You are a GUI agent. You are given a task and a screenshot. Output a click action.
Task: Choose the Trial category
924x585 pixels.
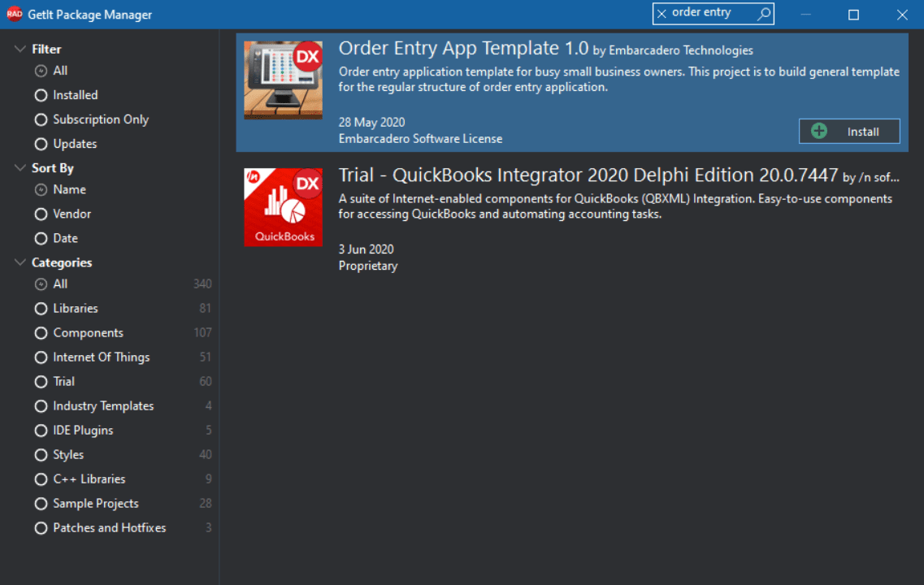(x=54, y=382)
